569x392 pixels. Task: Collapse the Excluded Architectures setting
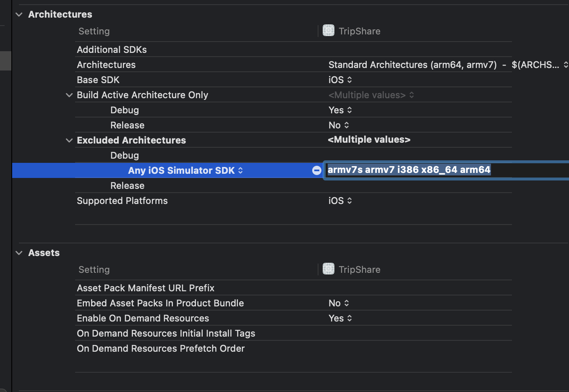[69, 141]
